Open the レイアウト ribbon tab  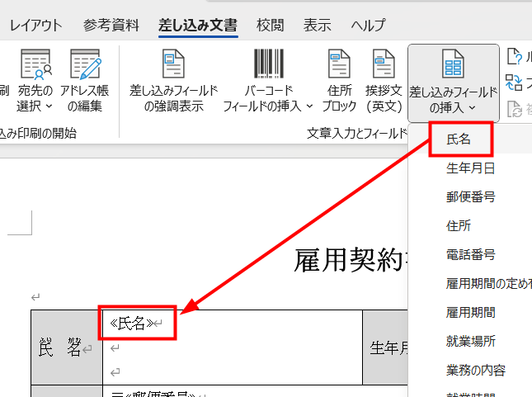pos(36,26)
